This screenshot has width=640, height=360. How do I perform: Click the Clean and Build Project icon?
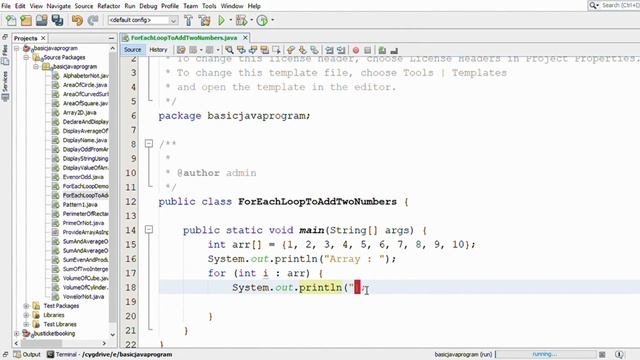[204, 20]
